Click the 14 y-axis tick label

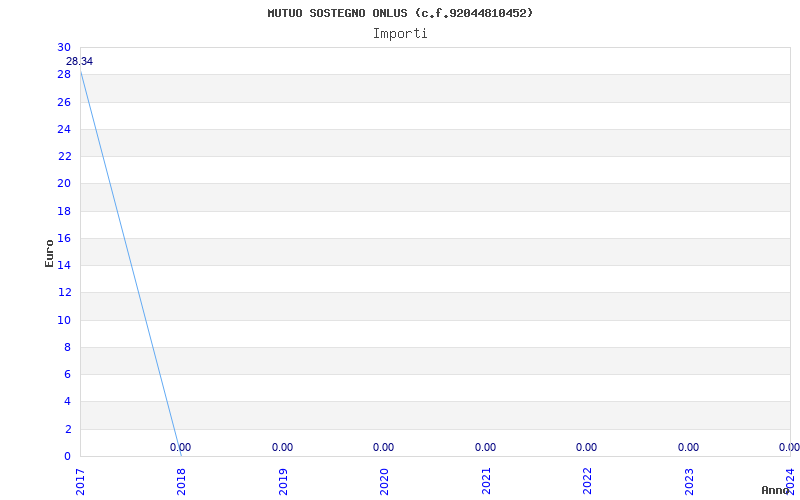pyautogui.click(x=64, y=265)
